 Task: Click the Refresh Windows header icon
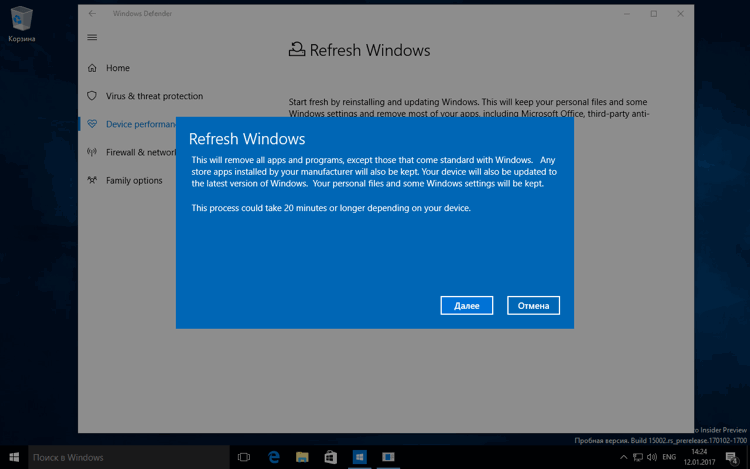pyautogui.click(x=297, y=49)
